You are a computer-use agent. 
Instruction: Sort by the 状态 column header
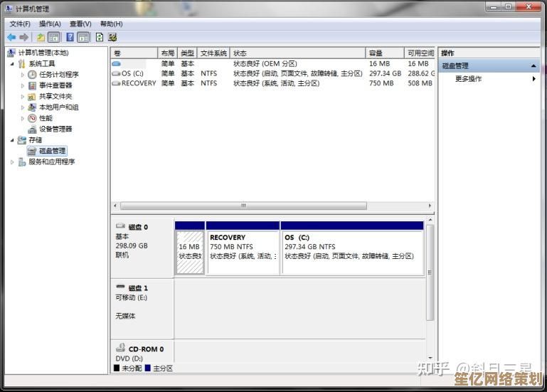297,53
